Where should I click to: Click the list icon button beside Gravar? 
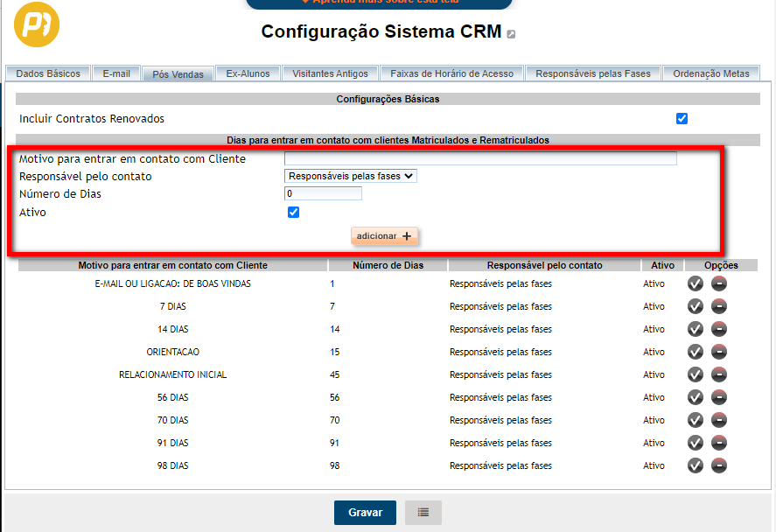[x=423, y=513]
